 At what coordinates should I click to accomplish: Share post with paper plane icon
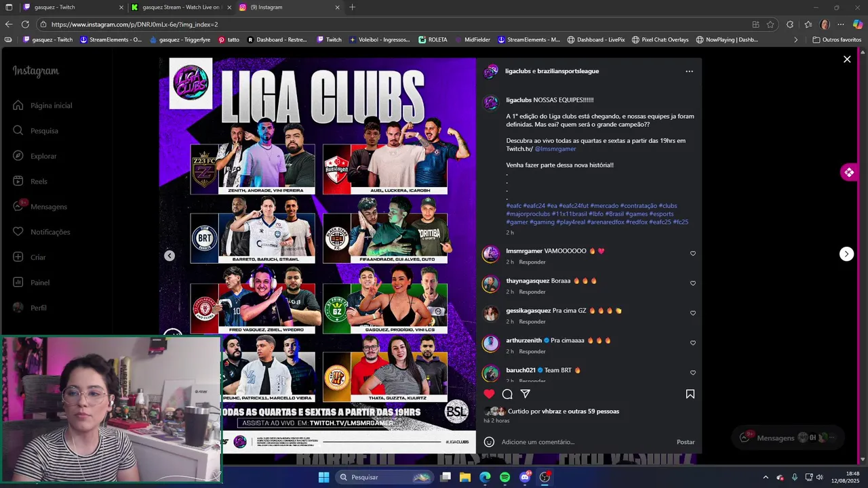[x=525, y=394]
